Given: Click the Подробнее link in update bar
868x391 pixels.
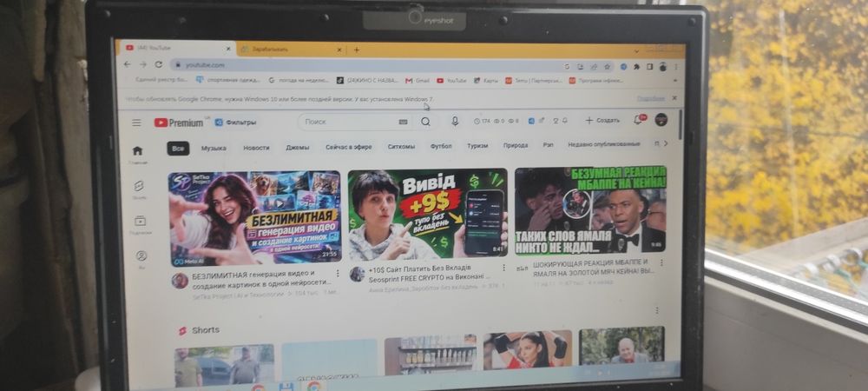Looking at the screenshot, I should pyautogui.click(x=650, y=98).
